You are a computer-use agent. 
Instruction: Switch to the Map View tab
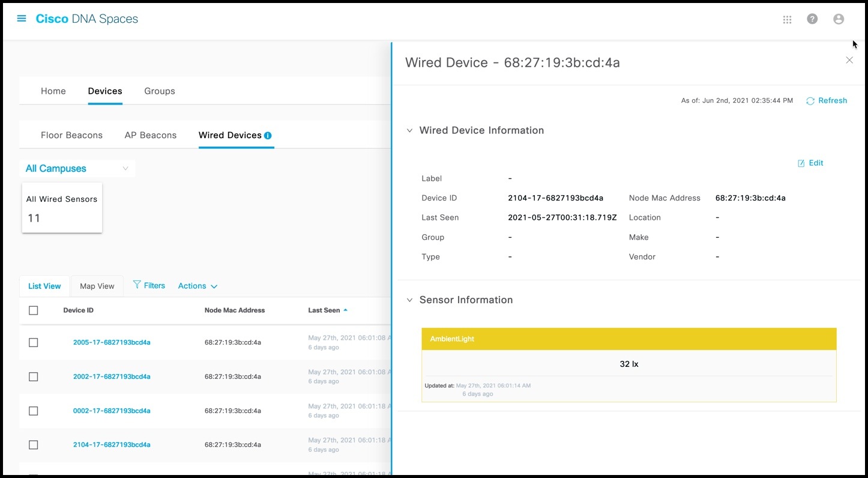click(x=97, y=285)
